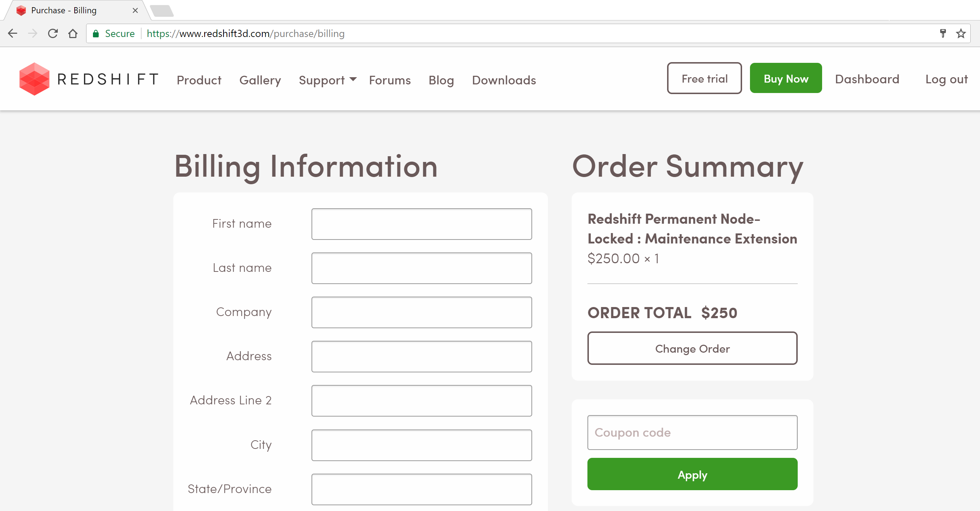Click into Address Line 2 field
The image size is (980, 511).
pos(422,400)
